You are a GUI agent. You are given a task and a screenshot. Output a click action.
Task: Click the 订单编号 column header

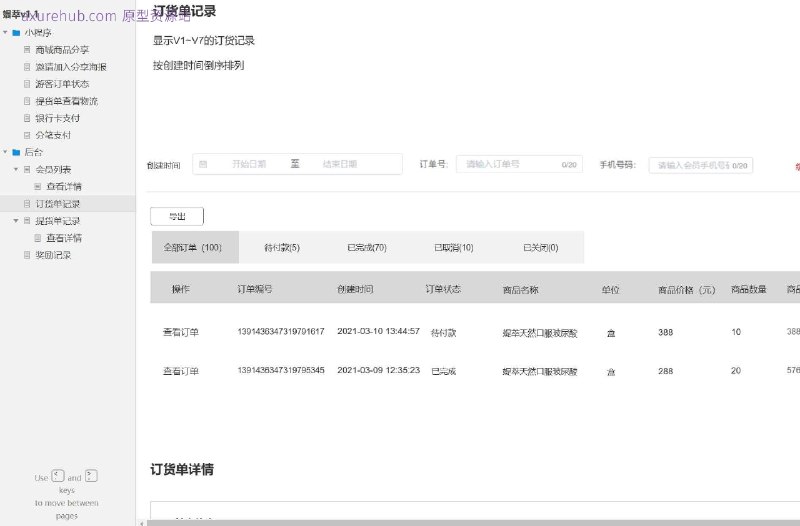255,289
